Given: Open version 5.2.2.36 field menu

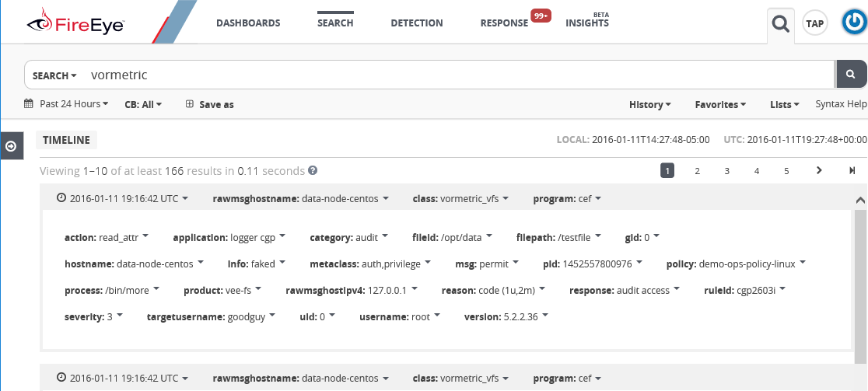Looking at the screenshot, I should coord(506,316).
